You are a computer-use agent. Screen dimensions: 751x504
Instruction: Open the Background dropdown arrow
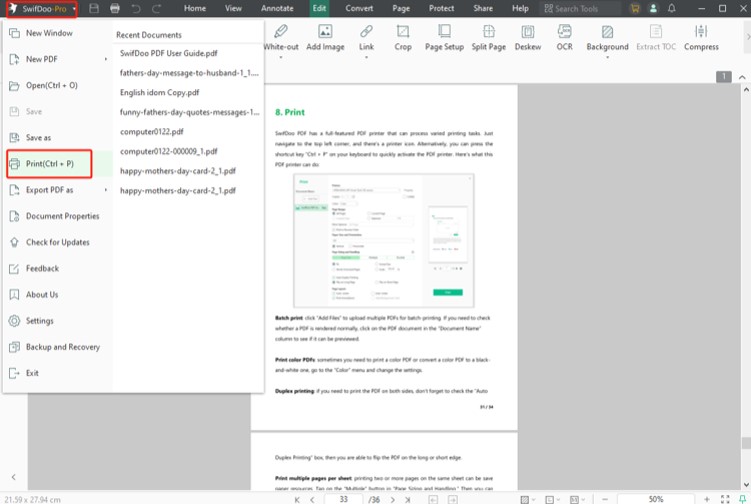click(x=607, y=57)
